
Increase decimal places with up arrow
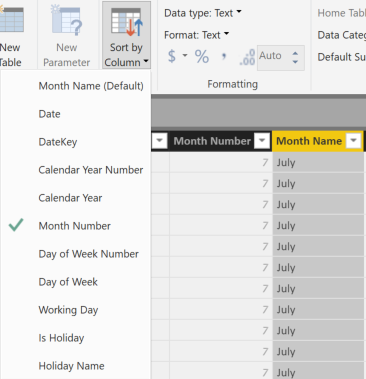[x=295, y=53]
